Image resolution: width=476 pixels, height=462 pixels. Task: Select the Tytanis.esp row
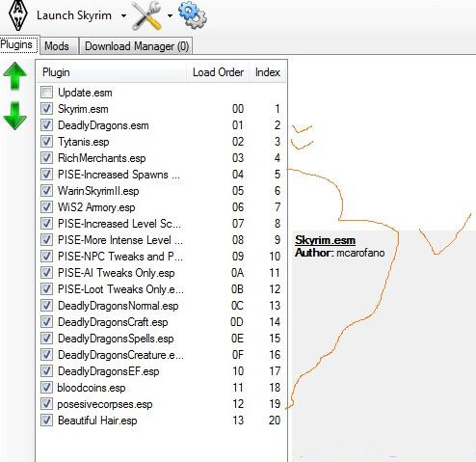(161, 142)
